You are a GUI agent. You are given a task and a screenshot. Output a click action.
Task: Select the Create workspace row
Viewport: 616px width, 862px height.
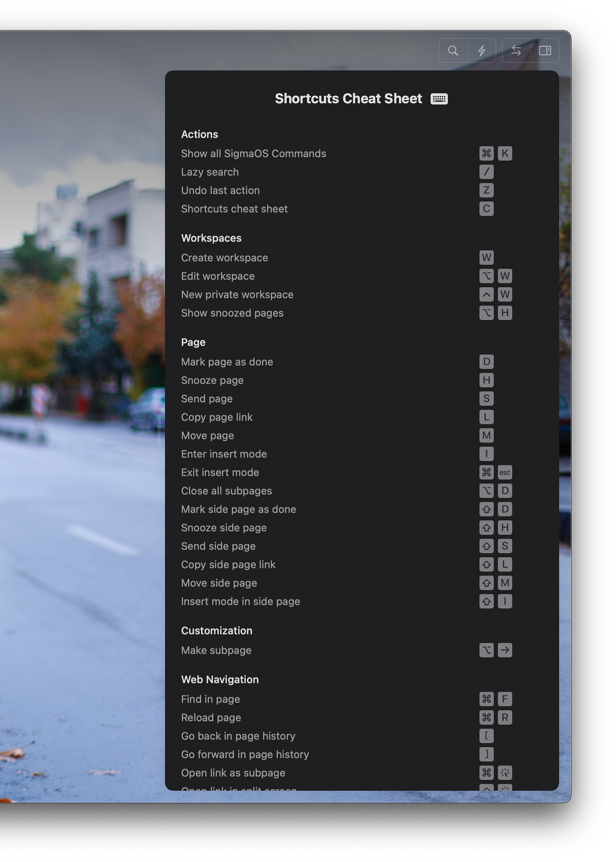[338, 257]
